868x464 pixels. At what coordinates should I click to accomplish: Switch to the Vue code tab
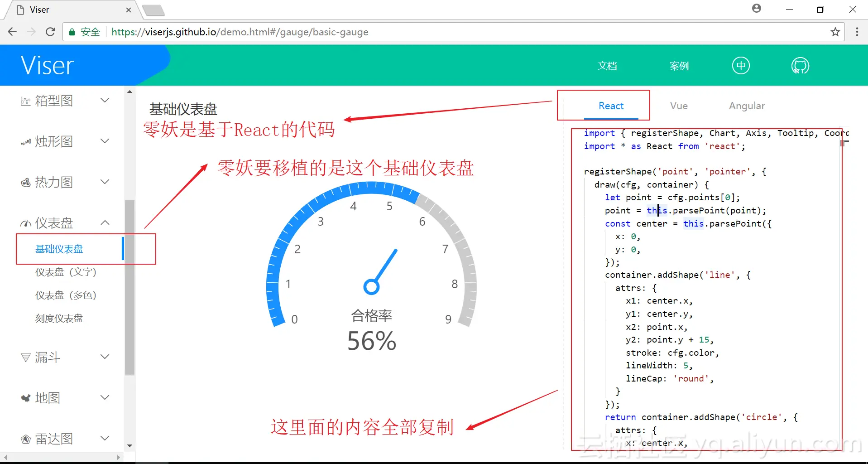pyautogui.click(x=679, y=106)
